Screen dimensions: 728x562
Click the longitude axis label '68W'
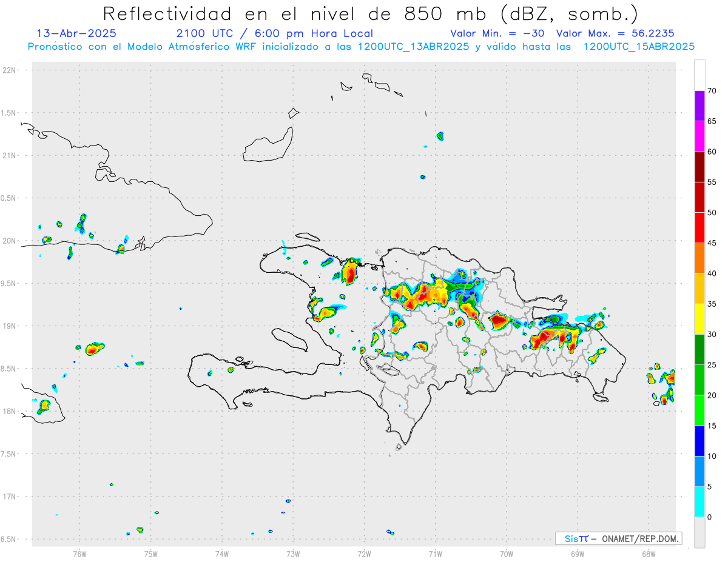tap(649, 554)
